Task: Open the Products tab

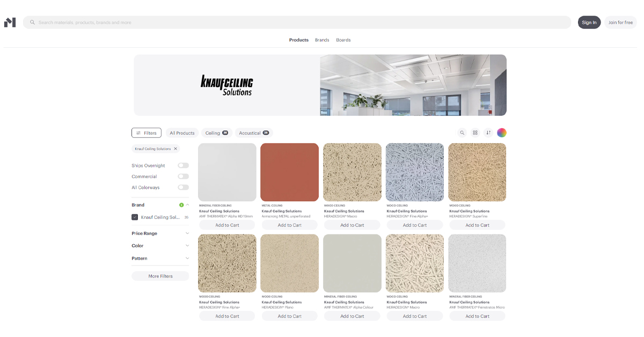Action: click(299, 40)
